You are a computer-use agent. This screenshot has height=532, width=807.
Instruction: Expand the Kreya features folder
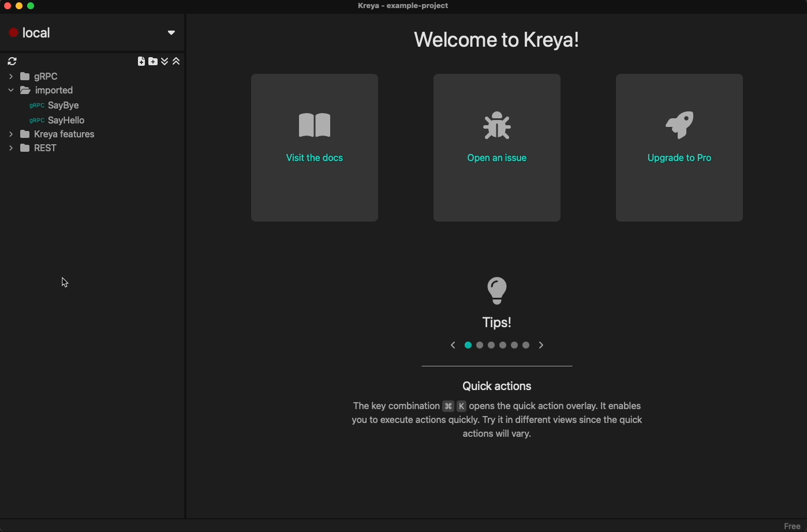(x=11, y=134)
